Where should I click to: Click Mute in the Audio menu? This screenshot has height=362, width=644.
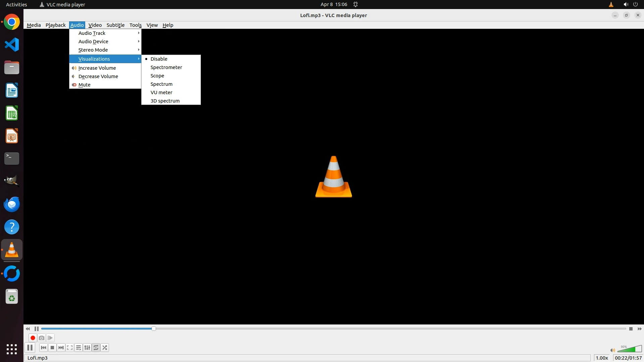coord(84,85)
